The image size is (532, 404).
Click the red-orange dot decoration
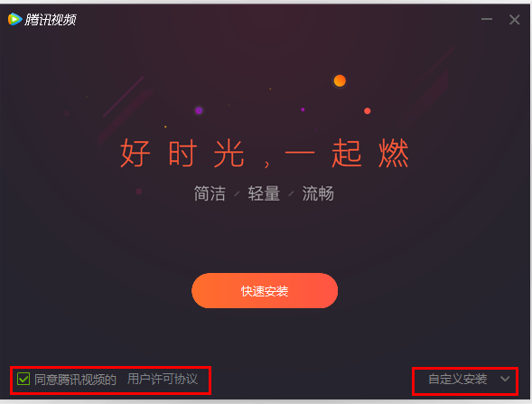[x=367, y=111]
